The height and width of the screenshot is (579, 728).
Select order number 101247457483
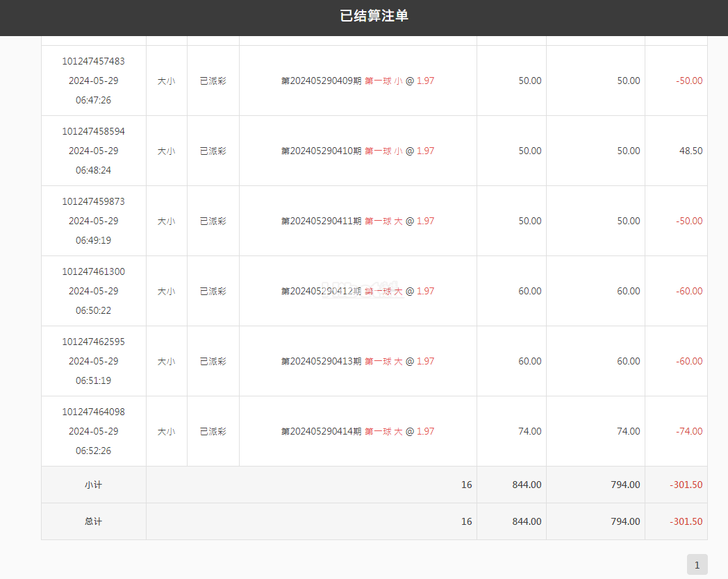(93, 61)
